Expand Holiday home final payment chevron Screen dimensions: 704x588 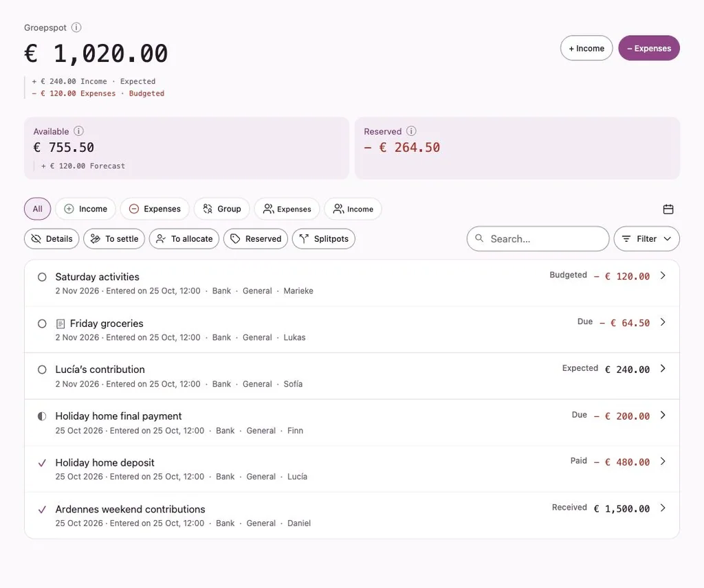click(663, 415)
